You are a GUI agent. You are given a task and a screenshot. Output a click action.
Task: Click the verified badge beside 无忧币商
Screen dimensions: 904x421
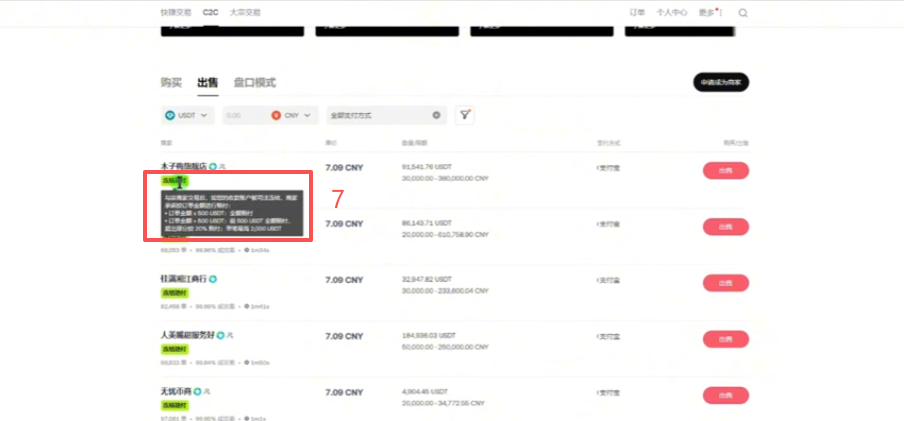(x=197, y=391)
